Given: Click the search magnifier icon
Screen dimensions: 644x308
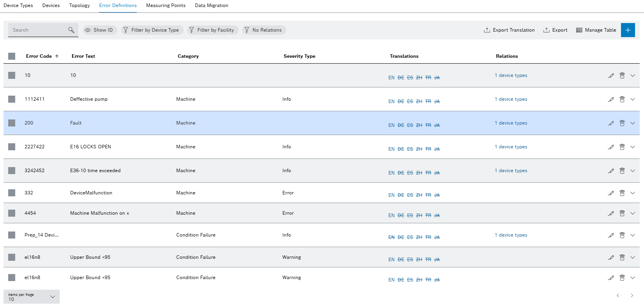Looking at the screenshot, I should (x=71, y=30).
